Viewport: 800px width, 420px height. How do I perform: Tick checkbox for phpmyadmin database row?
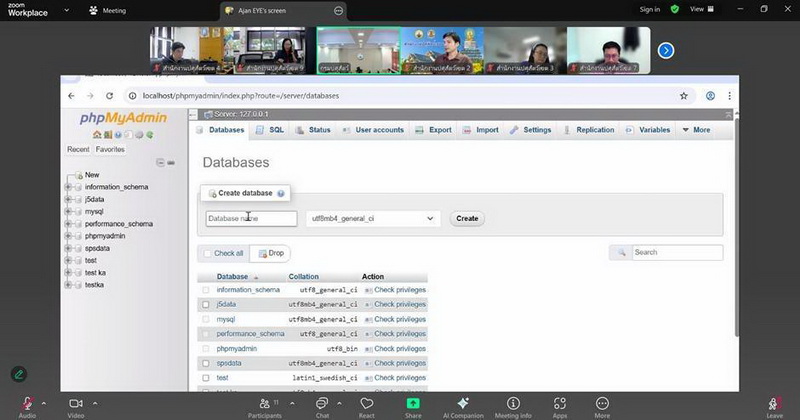coord(206,349)
